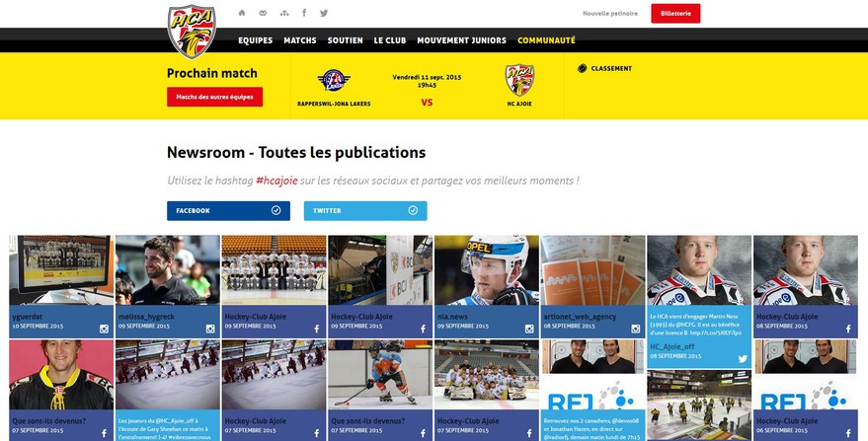Click the #hcajoie hashtag link
The height and width of the screenshot is (441, 868).
click(276, 181)
